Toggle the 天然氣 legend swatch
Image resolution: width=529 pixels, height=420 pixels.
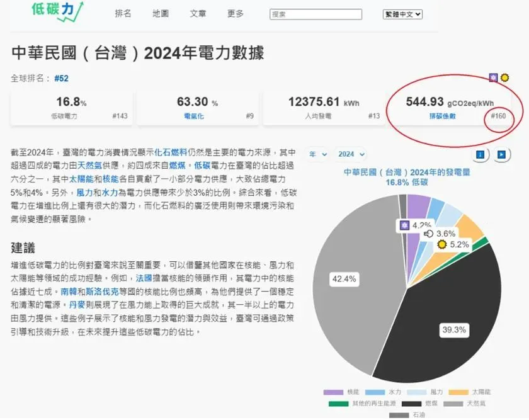(453, 404)
